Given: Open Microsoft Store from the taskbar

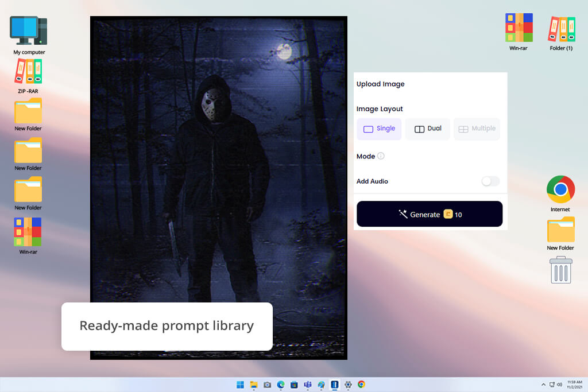Looking at the screenshot, I should pyautogui.click(x=295, y=385).
